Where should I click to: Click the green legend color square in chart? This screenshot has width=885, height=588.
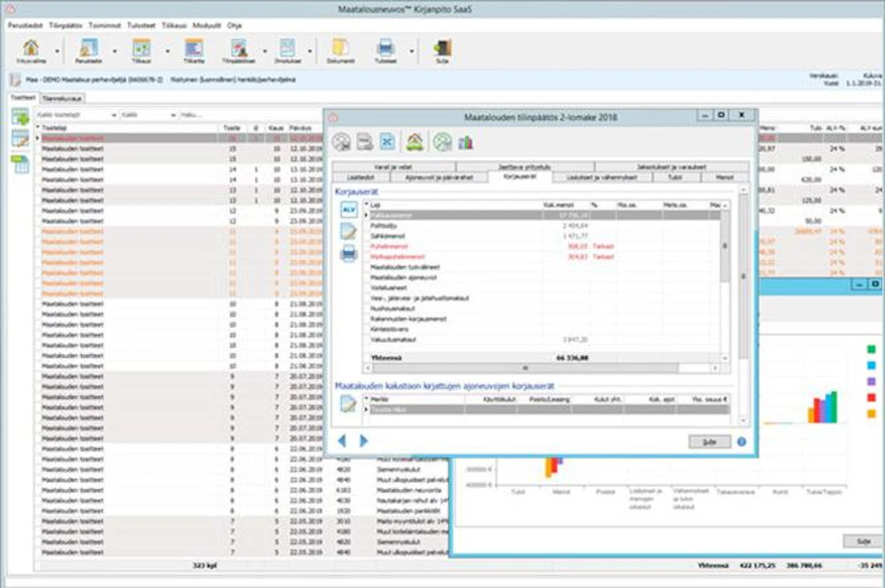[x=871, y=349]
